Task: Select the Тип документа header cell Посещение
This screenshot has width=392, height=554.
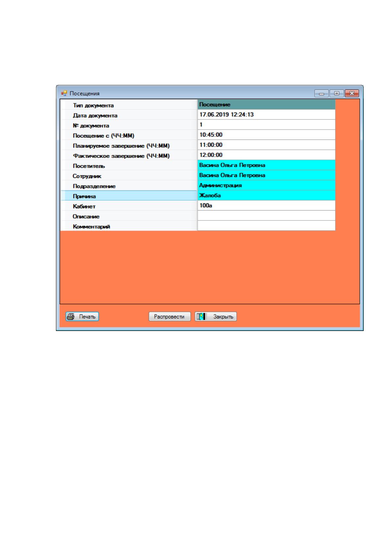Action: coord(266,104)
